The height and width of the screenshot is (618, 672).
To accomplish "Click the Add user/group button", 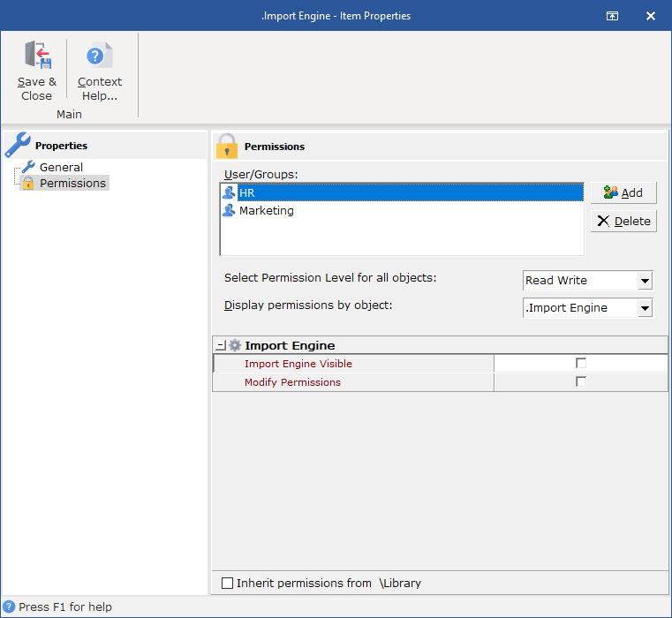I will [x=623, y=193].
